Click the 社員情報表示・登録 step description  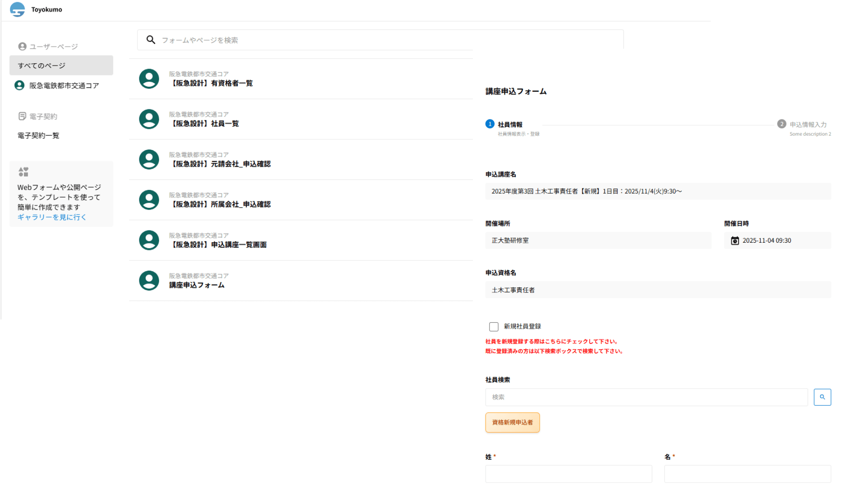[x=519, y=134]
